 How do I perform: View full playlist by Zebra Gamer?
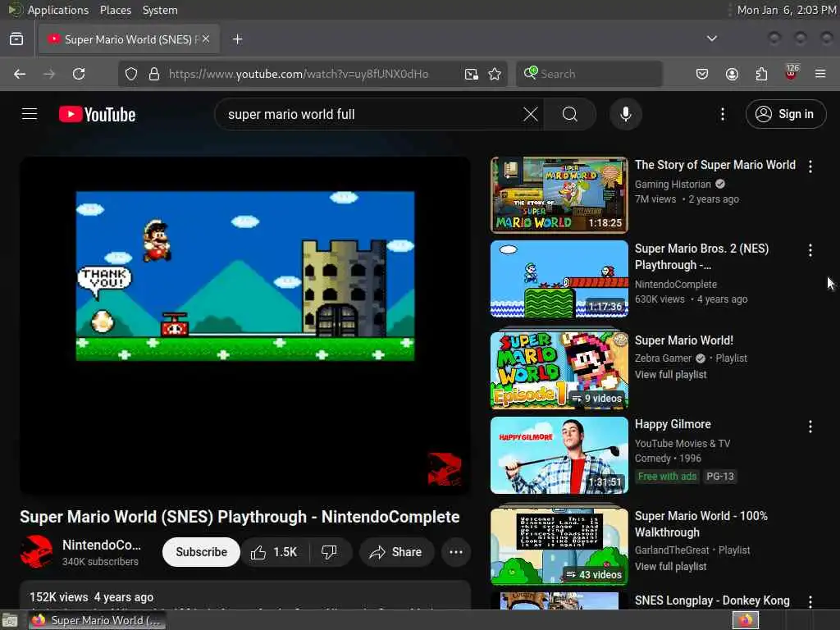671,374
